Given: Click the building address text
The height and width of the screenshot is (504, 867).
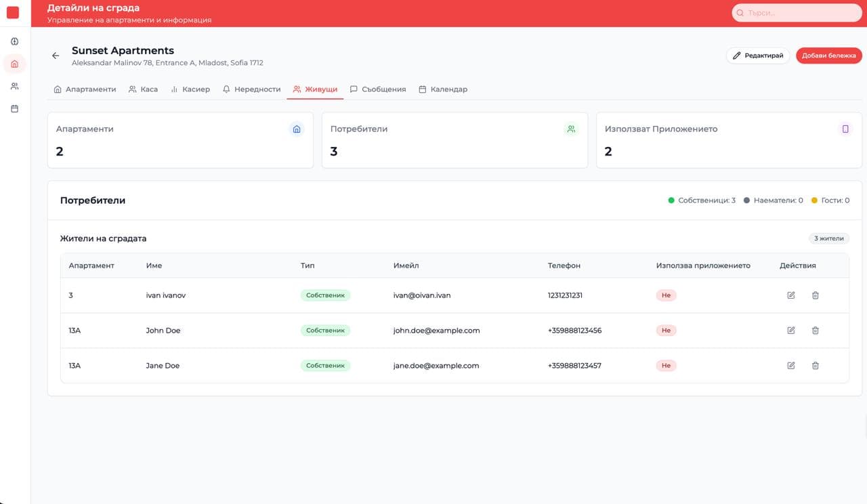Looking at the screenshot, I should (167, 63).
